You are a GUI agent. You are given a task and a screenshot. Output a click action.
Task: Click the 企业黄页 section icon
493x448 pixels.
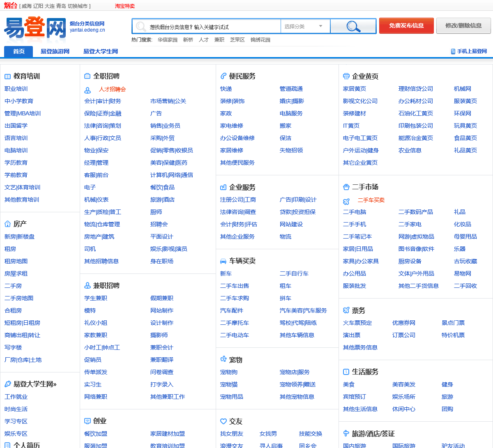click(346, 76)
